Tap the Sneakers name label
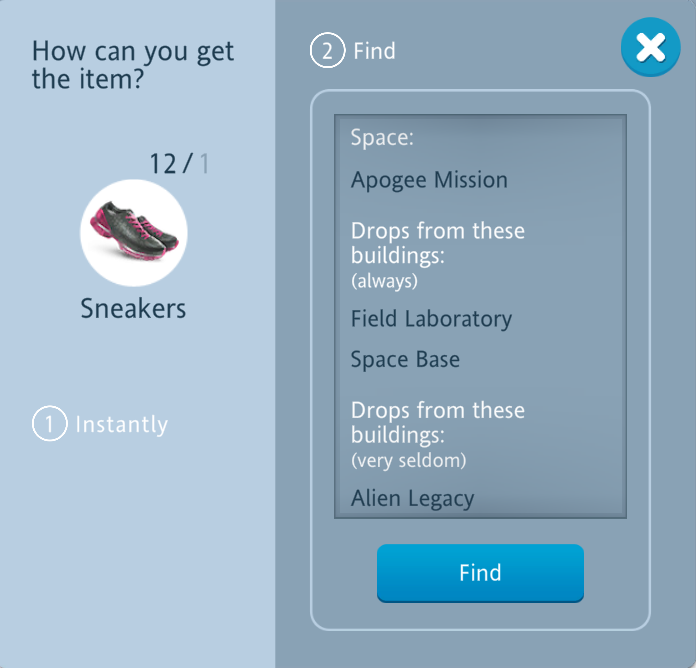The image size is (696, 668). coord(133,309)
